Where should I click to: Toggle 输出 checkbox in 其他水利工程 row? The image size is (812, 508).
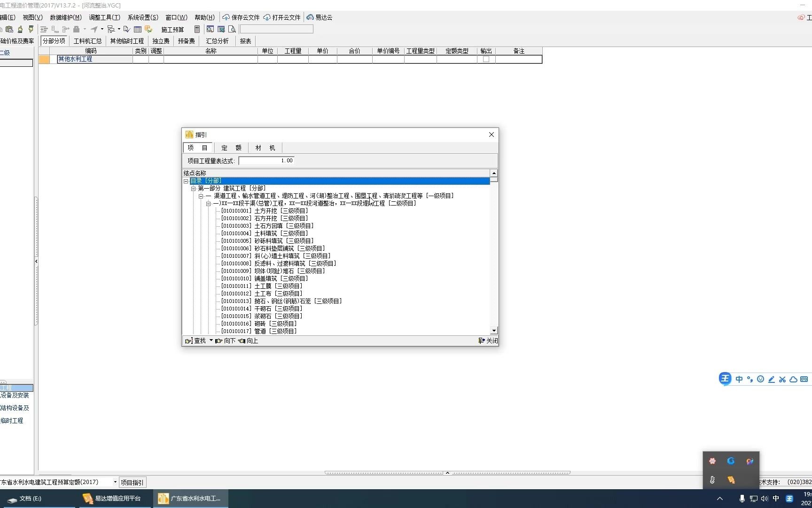coord(486,59)
